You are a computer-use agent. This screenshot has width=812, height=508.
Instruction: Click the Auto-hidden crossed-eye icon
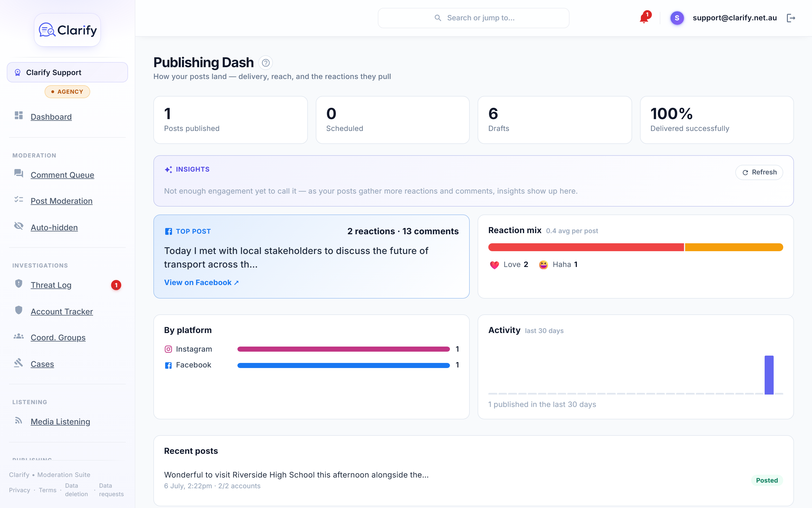[x=19, y=226]
